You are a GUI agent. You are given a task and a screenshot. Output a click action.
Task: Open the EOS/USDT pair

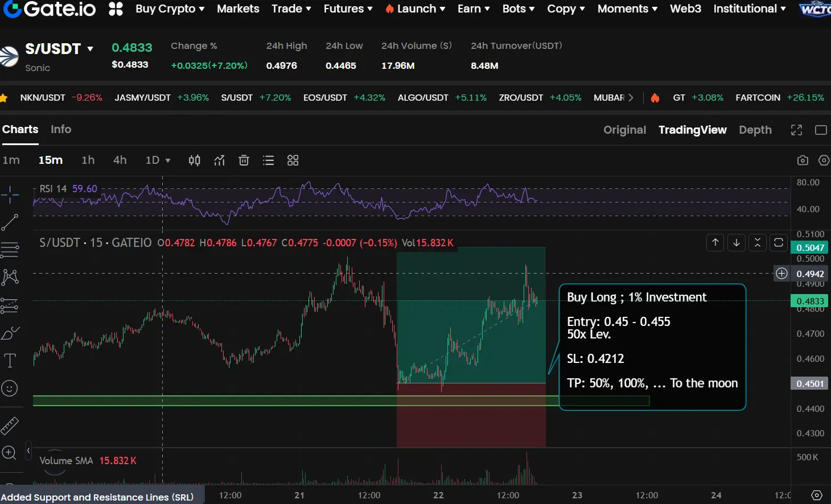[344, 98]
